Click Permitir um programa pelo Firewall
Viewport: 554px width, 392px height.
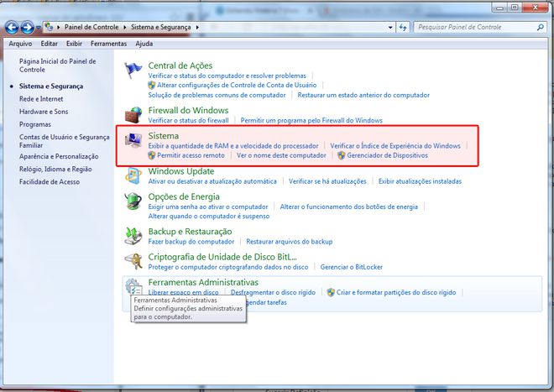[311, 120]
